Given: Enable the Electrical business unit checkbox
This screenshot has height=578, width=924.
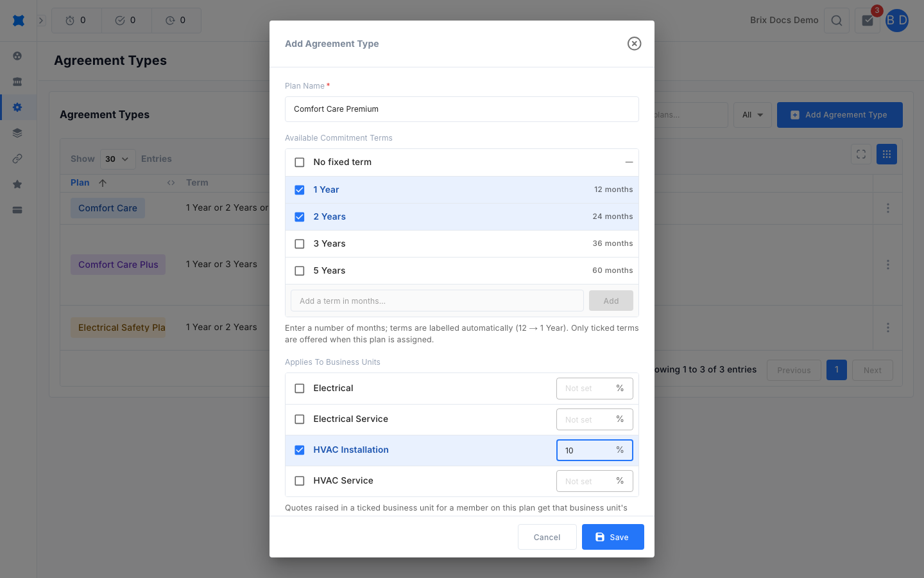Looking at the screenshot, I should click(x=300, y=389).
